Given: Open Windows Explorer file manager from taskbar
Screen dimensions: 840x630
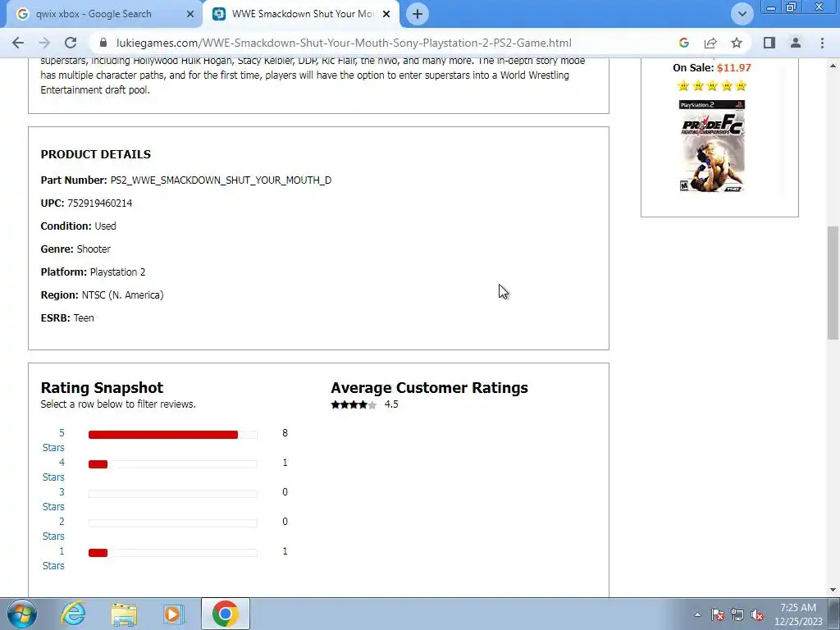Looking at the screenshot, I should click(x=124, y=614).
